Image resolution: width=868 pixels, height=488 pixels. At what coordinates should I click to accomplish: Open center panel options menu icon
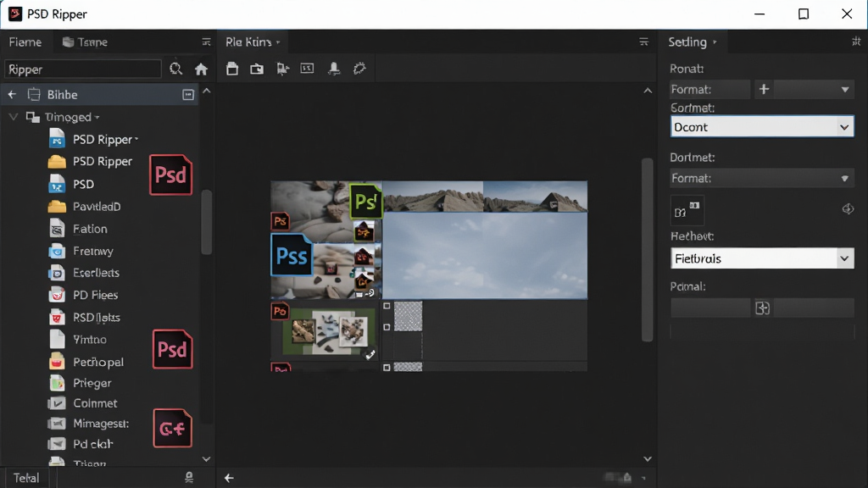pos(644,42)
